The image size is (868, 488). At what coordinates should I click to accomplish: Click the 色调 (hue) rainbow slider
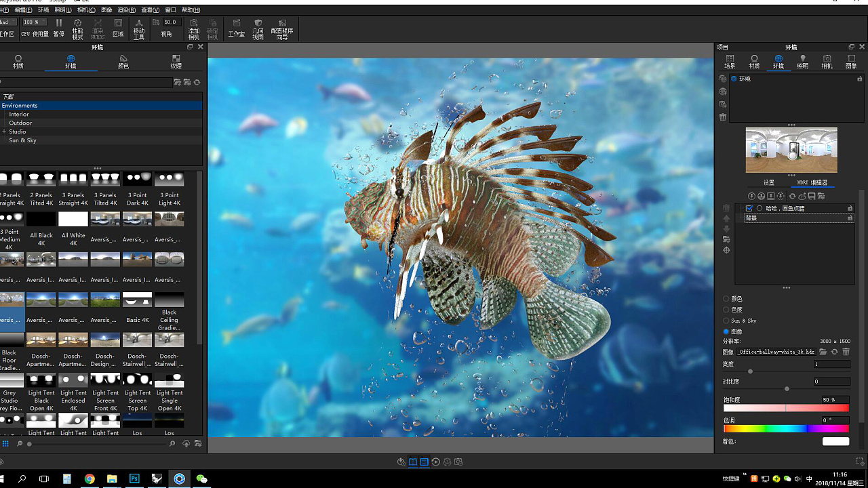[x=785, y=428]
